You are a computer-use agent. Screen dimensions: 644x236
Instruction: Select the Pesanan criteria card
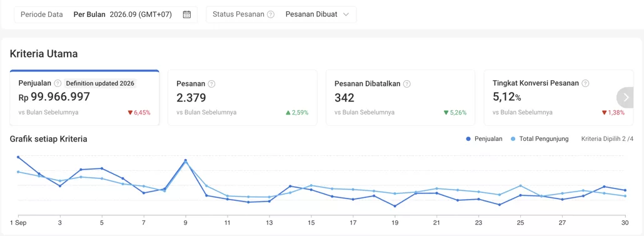[243, 98]
